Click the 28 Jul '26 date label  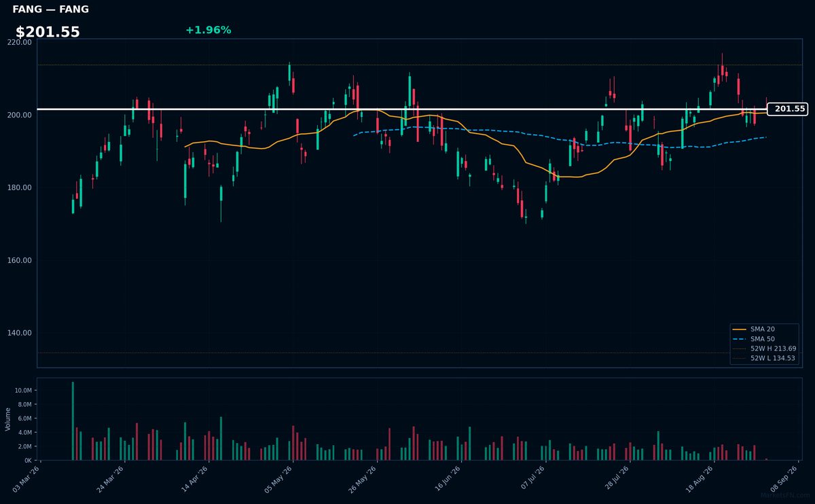tap(615, 478)
